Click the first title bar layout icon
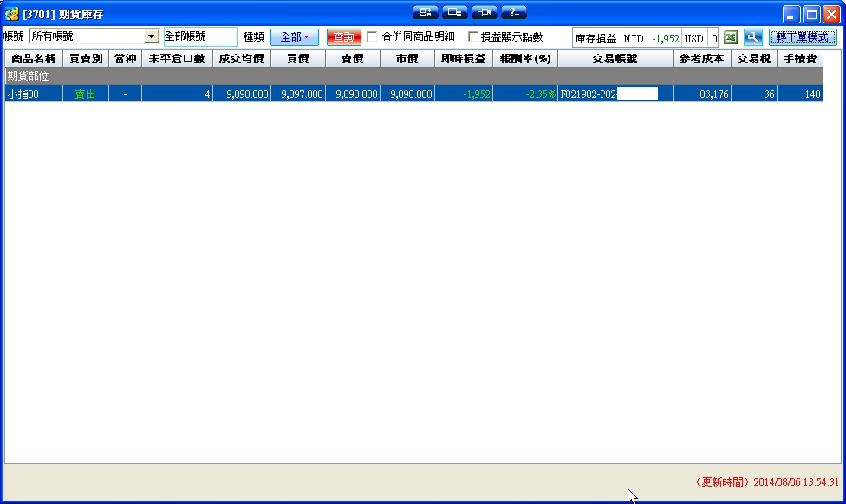This screenshot has height=504, width=846. click(425, 12)
